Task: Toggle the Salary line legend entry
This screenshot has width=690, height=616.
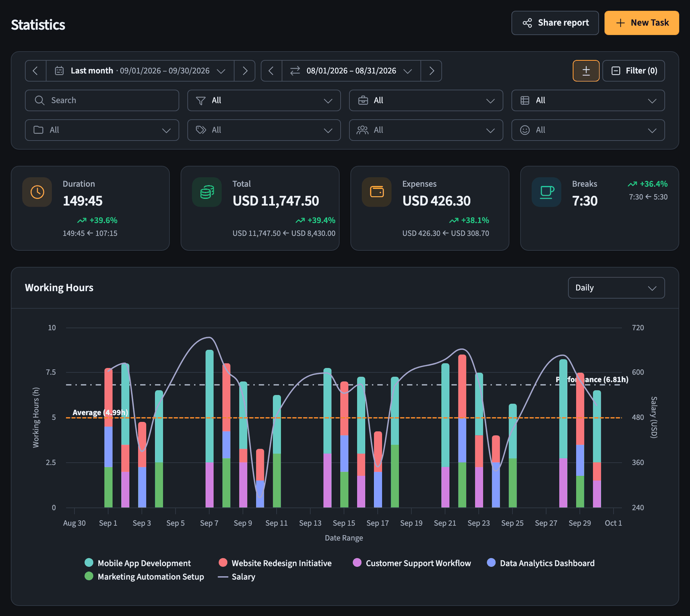Action: (237, 577)
